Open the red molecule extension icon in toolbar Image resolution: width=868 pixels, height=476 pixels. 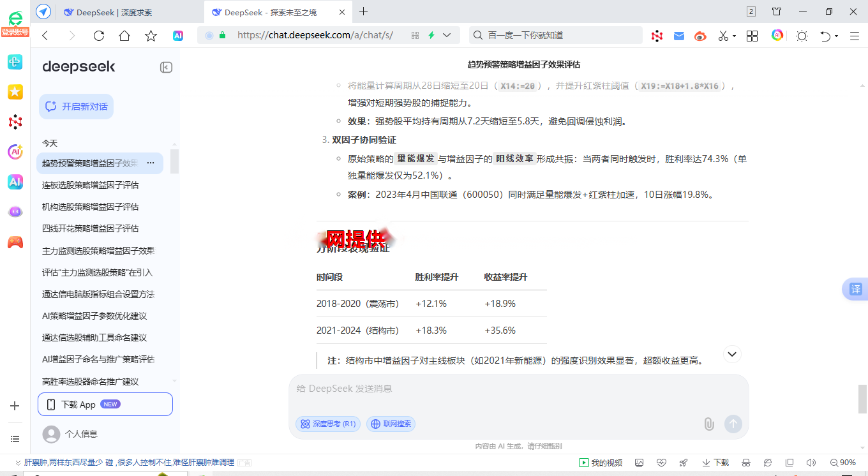tap(657, 36)
